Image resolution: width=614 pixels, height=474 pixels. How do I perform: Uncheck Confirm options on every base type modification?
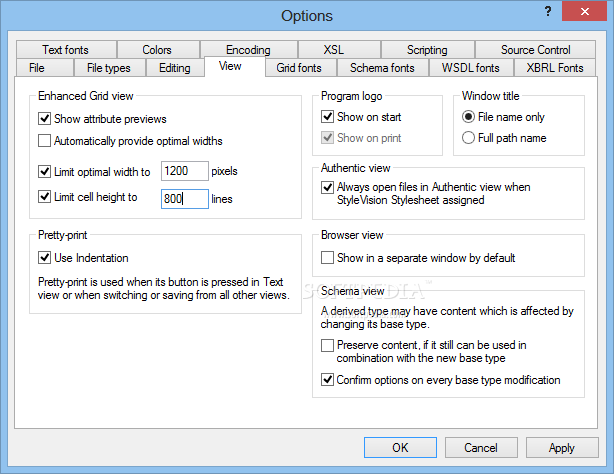327,380
